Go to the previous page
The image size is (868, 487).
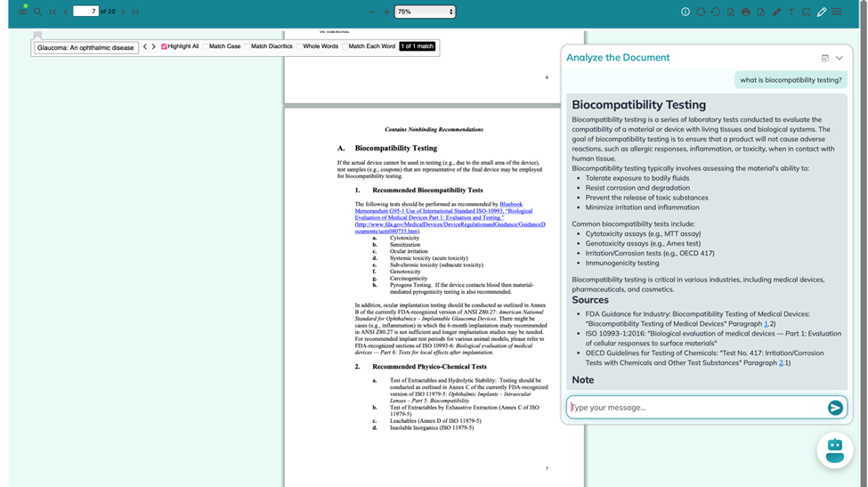coord(65,12)
